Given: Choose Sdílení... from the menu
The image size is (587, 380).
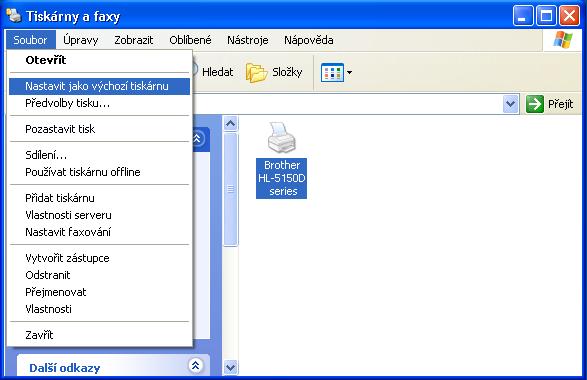Looking at the screenshot, I should coord(99,155).
